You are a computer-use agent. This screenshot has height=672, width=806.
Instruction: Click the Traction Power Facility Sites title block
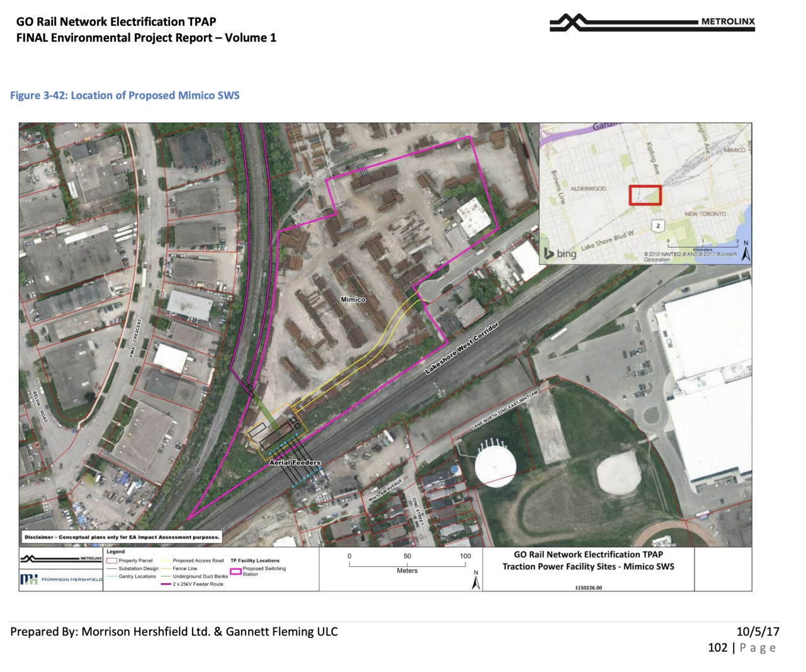pyautogui.click(x=588, y=561)
